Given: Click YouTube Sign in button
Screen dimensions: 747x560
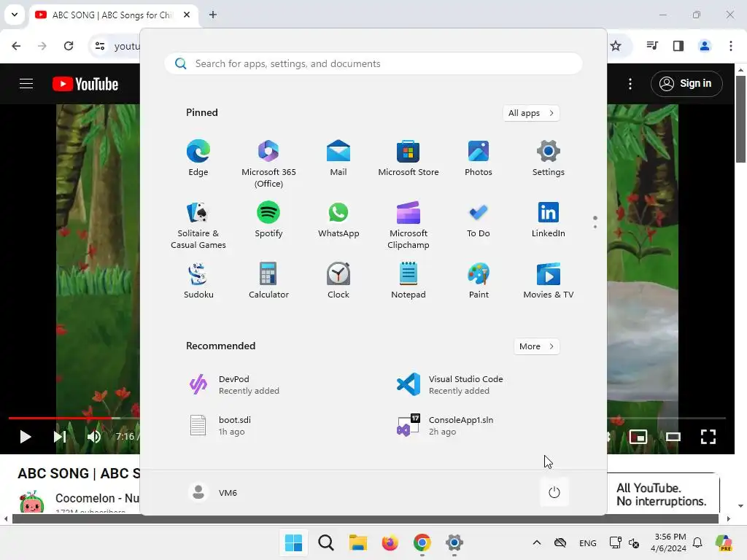Looking at the screenshot, I should point(686,83).
